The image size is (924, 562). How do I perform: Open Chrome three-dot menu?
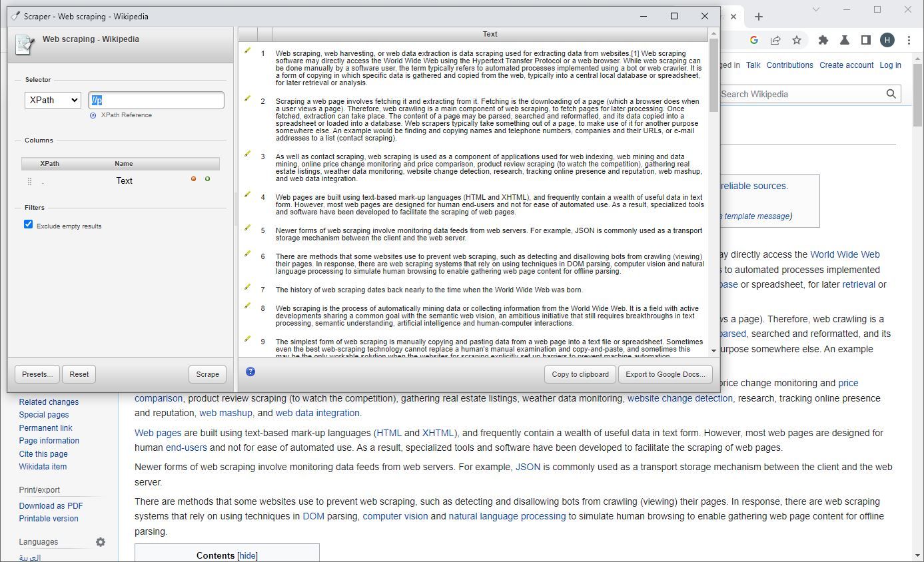click(x=909, y=40)
